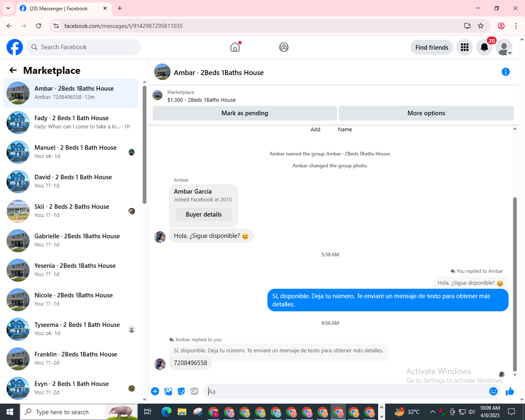This screenshot has width=525, height=420.
Task: Open the account profile avatar menu
Action: [504, 48]
